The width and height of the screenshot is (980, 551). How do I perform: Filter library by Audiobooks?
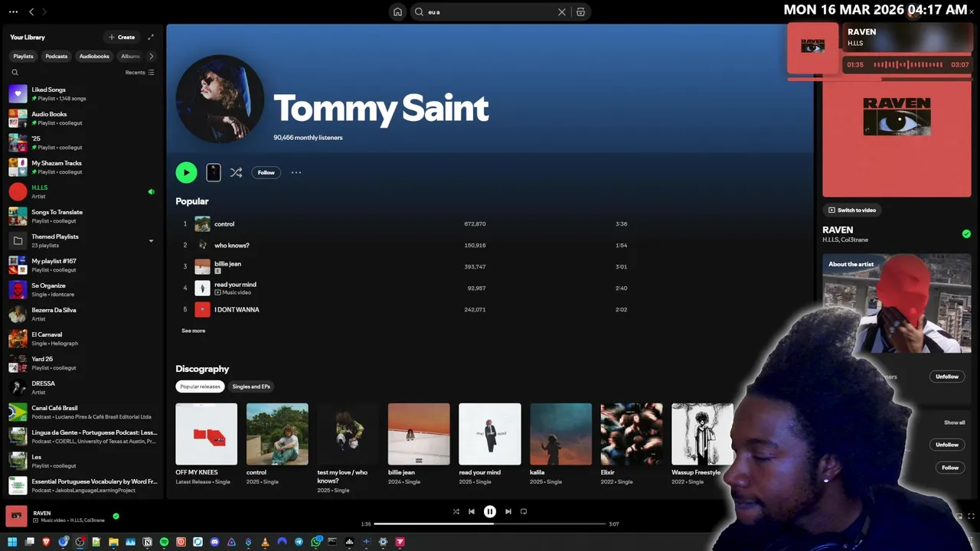click(x=94, y=56)
